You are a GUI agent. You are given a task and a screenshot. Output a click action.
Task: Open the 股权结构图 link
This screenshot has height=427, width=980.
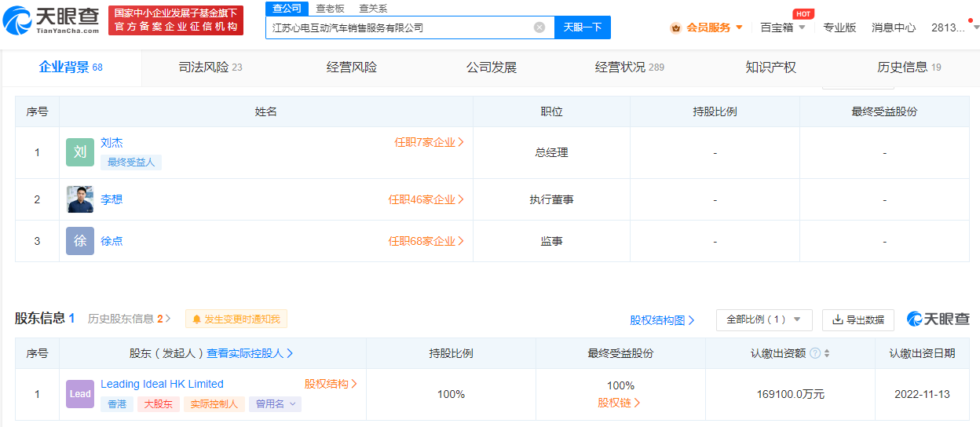662,320
